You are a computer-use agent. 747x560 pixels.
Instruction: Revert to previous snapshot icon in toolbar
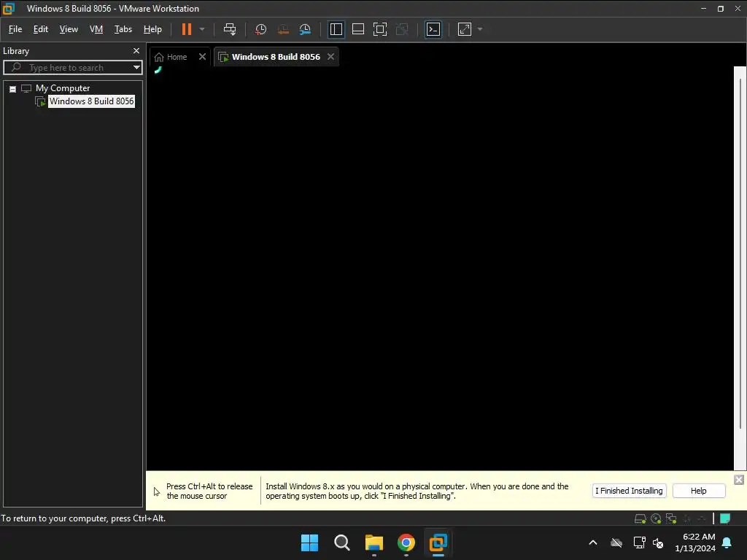(x=283, y=29)
